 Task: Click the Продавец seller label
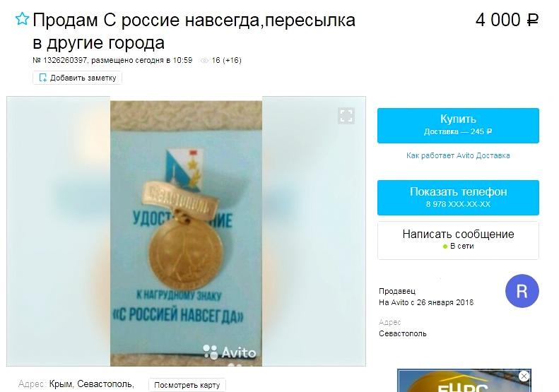pos(396,291)
